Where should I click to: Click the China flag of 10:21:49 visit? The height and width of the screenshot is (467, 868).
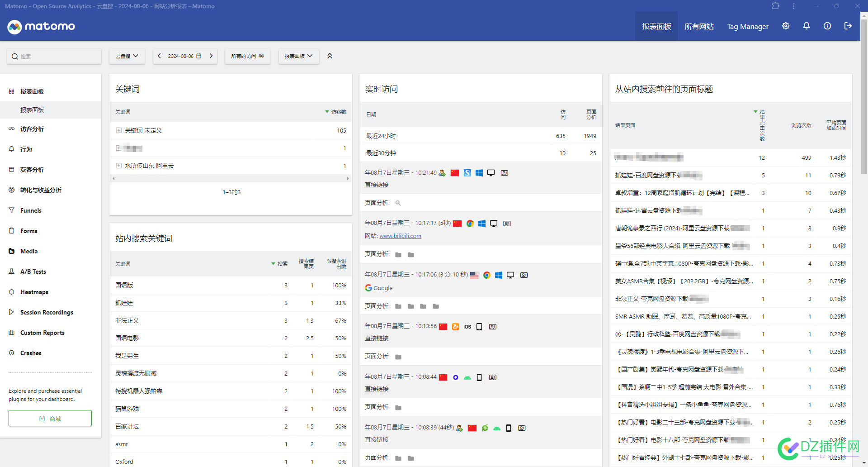(x=455, y=173)
